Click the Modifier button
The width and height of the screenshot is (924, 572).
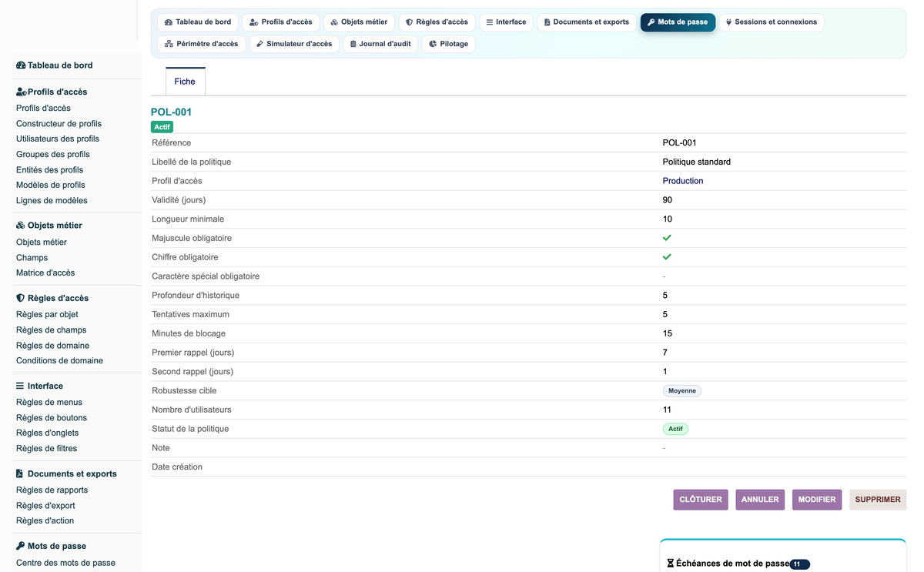(x=817, y=500)
